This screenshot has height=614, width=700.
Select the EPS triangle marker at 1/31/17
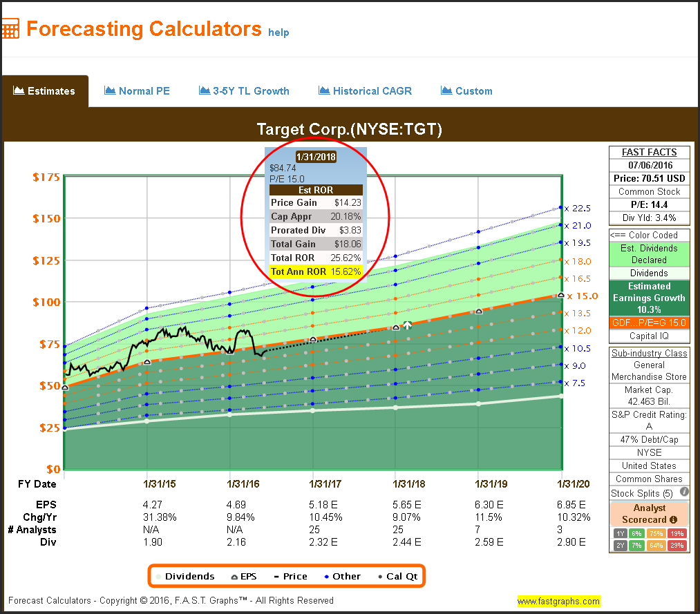[x=312, y=339]
